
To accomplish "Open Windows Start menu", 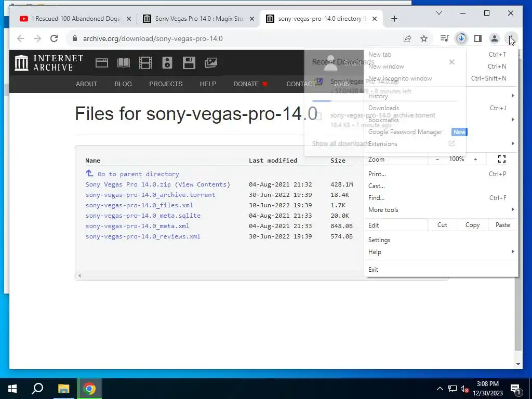I will click(x=12, y=389).
